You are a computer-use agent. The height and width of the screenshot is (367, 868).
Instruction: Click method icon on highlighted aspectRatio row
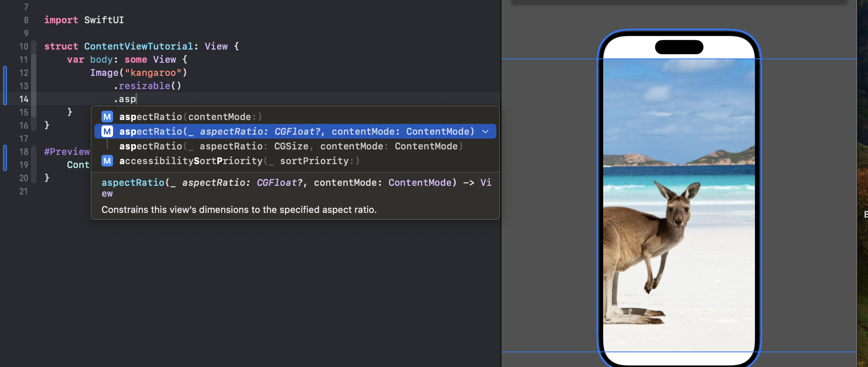pos(107,131)
